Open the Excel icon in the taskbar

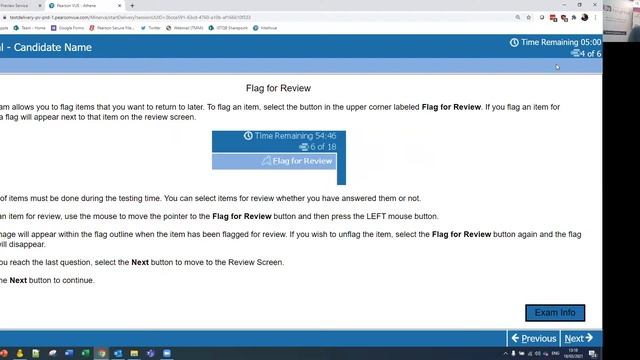point(85,353)
